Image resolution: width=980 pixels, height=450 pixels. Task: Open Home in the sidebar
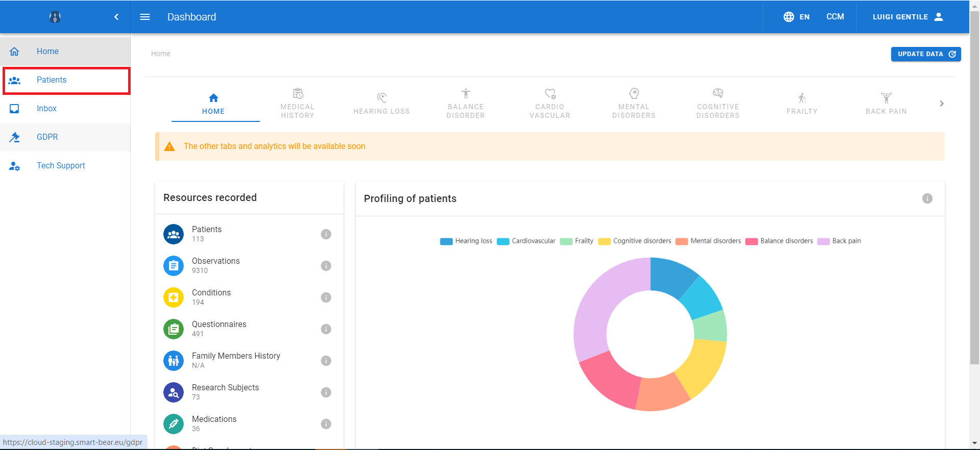pyautogui.click(x=65, y=52)
